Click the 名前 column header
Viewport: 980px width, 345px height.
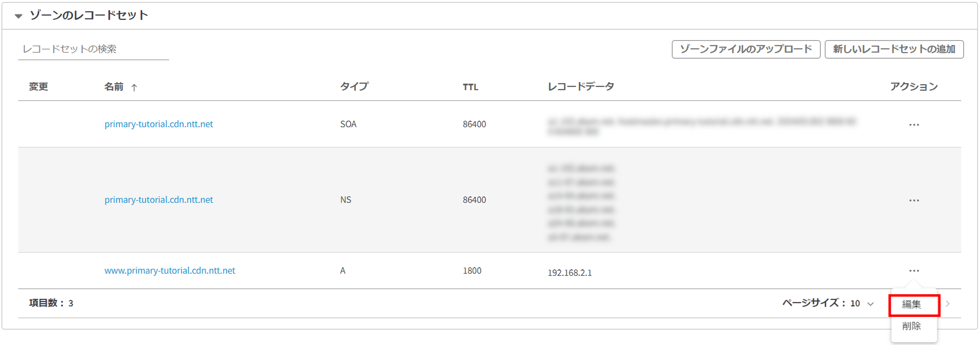click(114, 87)
